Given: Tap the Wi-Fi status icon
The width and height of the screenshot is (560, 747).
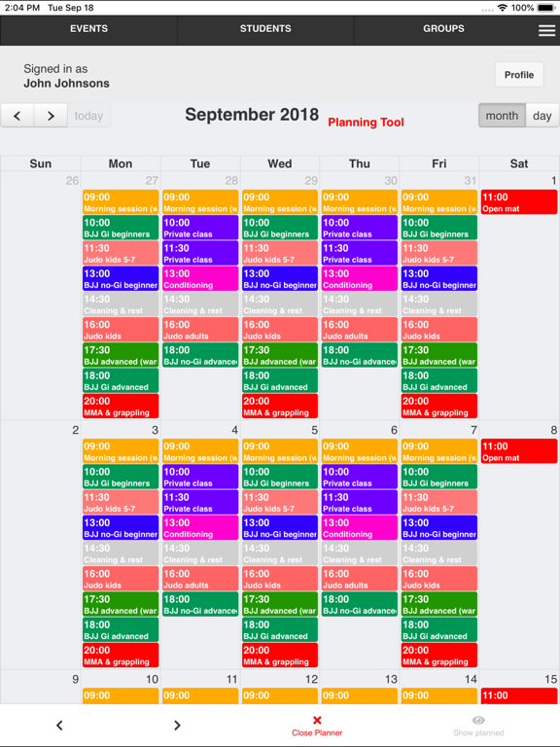Looking at the screenshot, I should pos(503,8).
